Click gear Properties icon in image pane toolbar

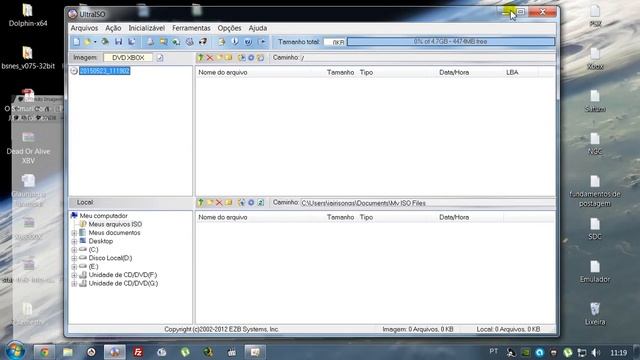[251, 58]
